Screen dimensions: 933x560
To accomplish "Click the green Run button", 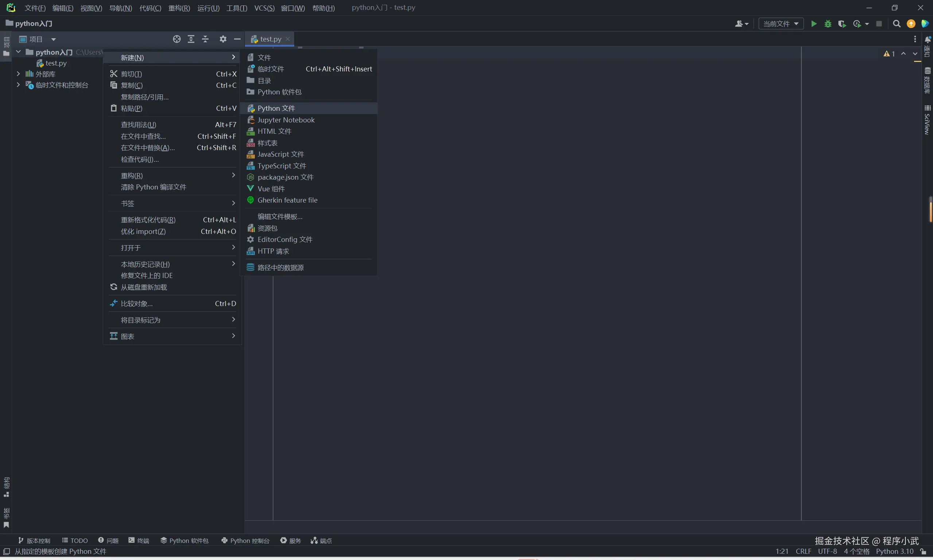I will point(814,24).
